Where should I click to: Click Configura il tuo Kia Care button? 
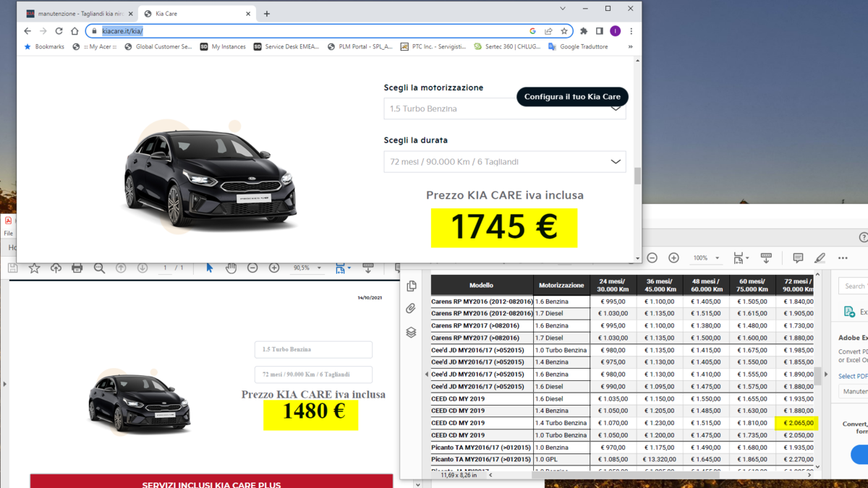(572, 97)
